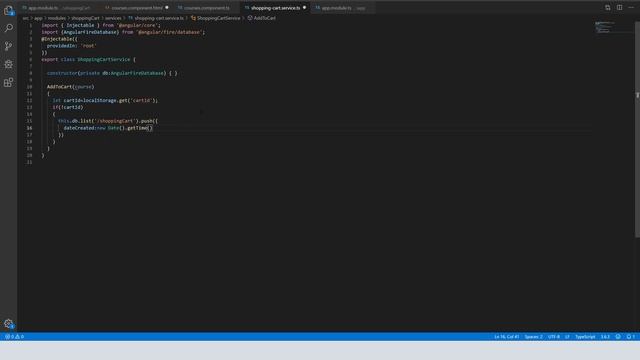Image resolution: width=640 pixels, height=360 pixels.
Task: Click the LF end-of-line indicator
Action: [567, 337]
